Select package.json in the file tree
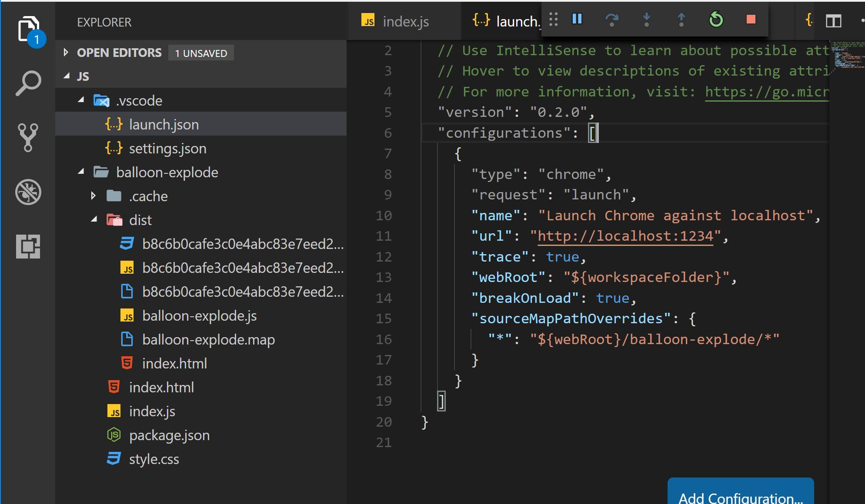This screenshot has width=865, height=504. pyautogui.click(x=169, y=435)
